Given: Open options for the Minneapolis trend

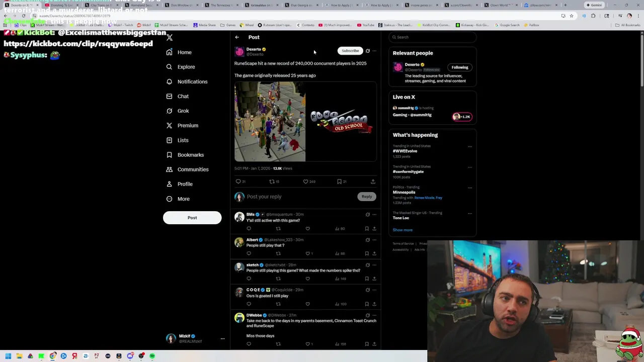Looking at the screenshot, I should pos(470,188).
